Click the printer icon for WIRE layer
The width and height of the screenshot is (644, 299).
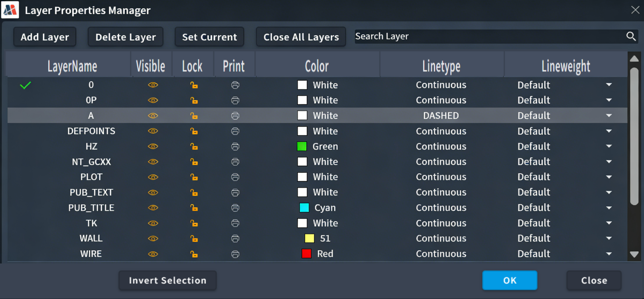pos(235,254)
